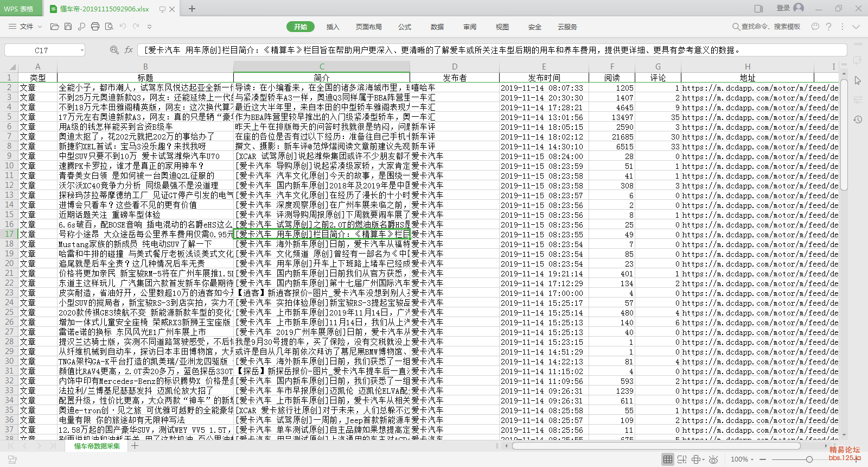Open the 公式 ribbon tab
The height and width of the screenshot is (467, 868).
point(405,27)
